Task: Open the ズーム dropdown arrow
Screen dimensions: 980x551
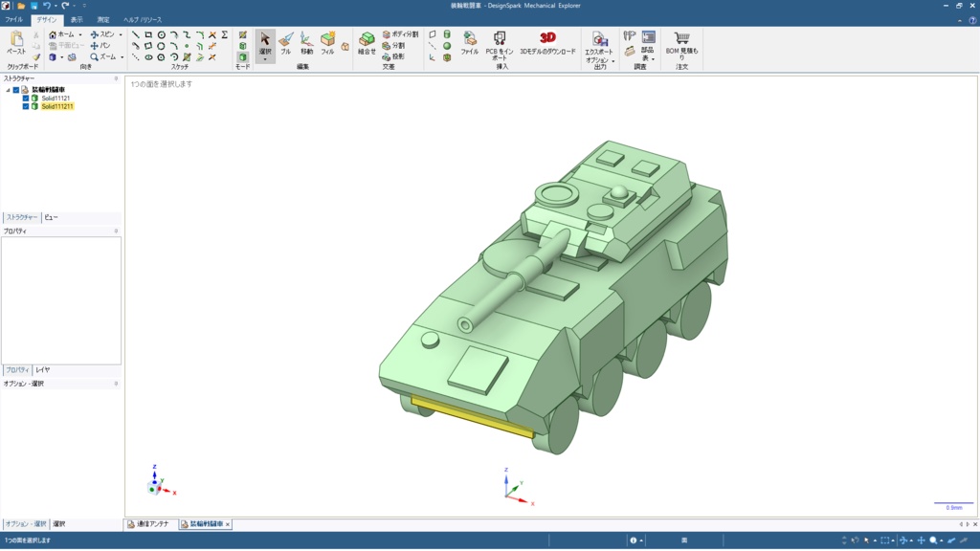Action: point(122,56)
